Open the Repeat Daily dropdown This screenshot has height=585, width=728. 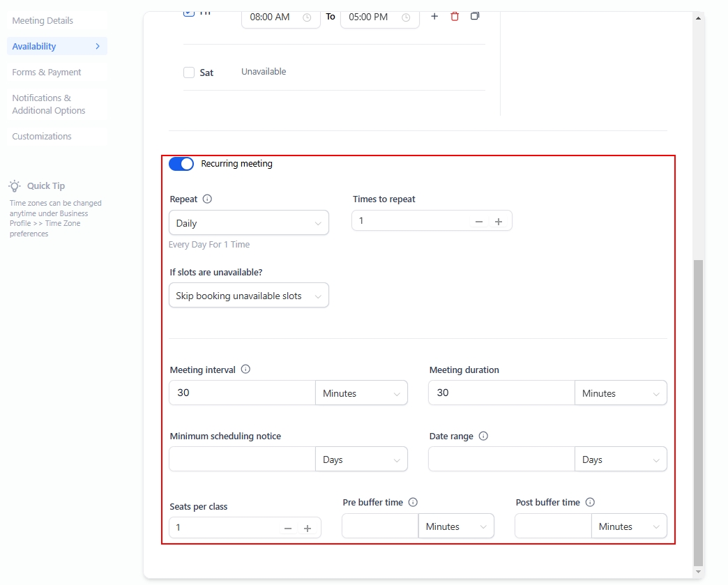click(248, 223)
